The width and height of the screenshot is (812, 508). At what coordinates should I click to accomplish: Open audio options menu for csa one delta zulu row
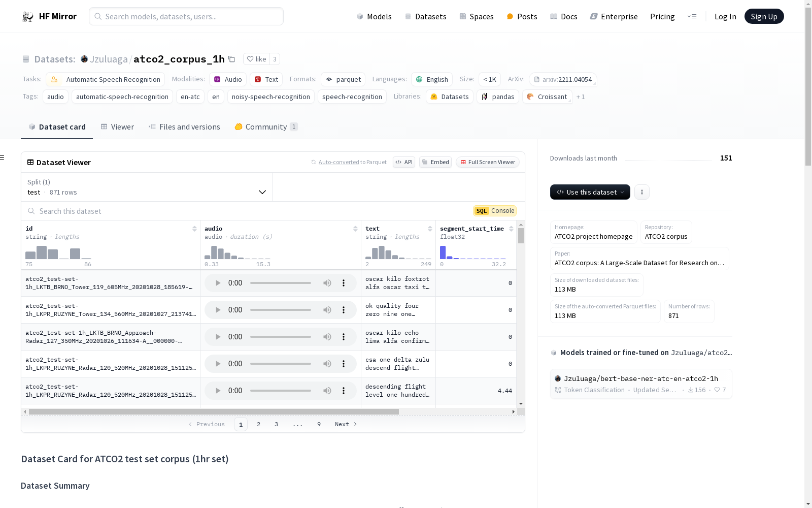[344, 364]
